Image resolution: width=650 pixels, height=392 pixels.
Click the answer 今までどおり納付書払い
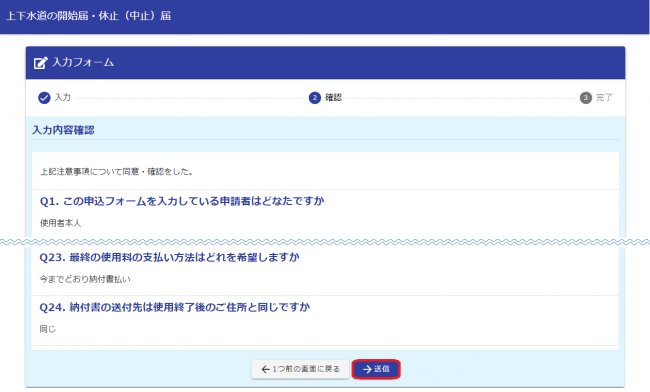pyautogui.click(x=85, y=279)
